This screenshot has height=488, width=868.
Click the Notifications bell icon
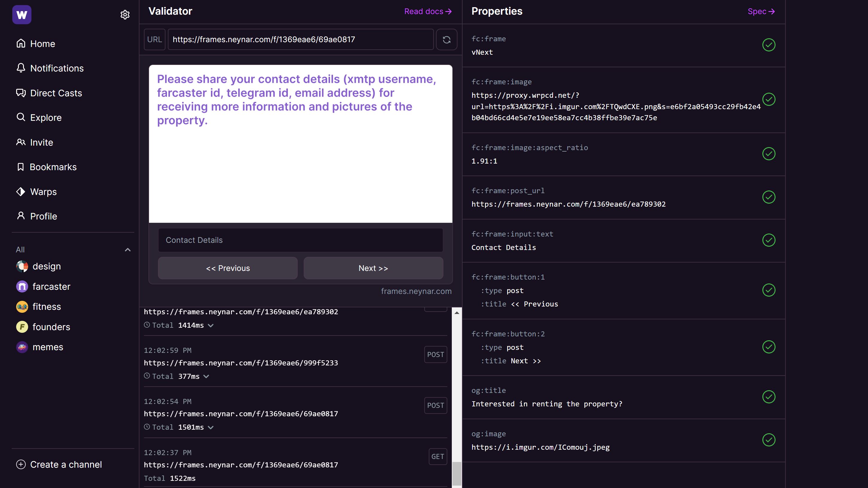[21, 68]
